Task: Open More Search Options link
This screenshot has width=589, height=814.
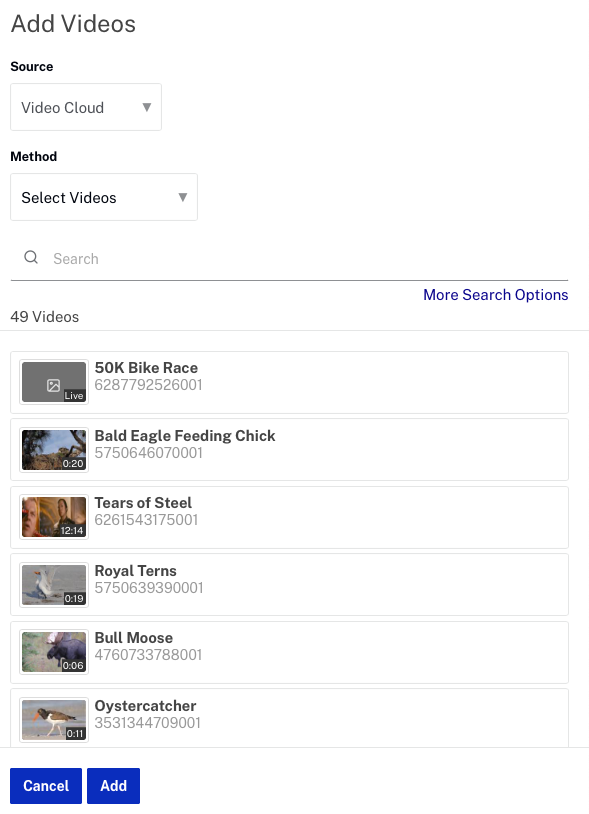Action: coord(496,295)
